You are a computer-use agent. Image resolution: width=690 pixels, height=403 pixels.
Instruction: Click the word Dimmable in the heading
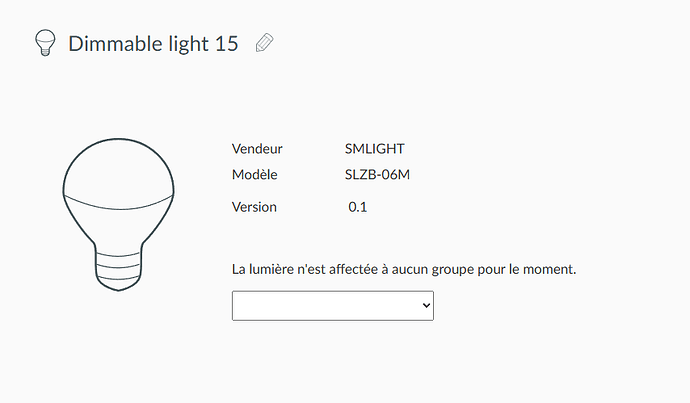(x=115, y=44)
